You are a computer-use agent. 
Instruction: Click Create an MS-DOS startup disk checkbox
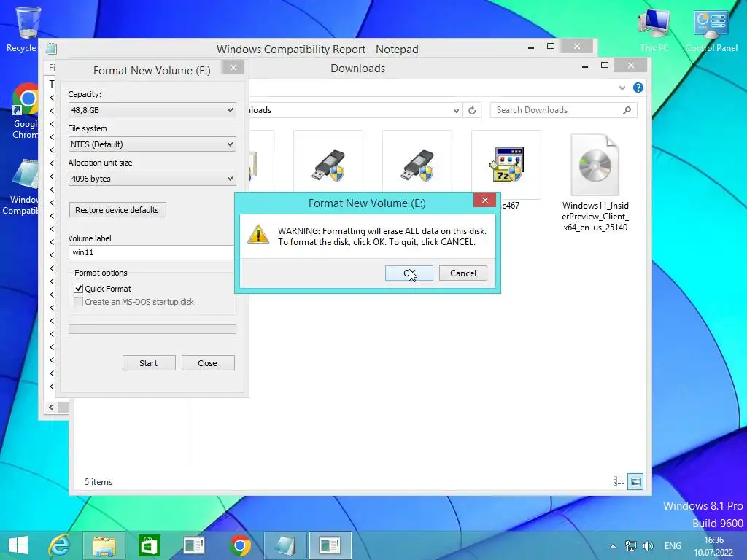(79, 302)
